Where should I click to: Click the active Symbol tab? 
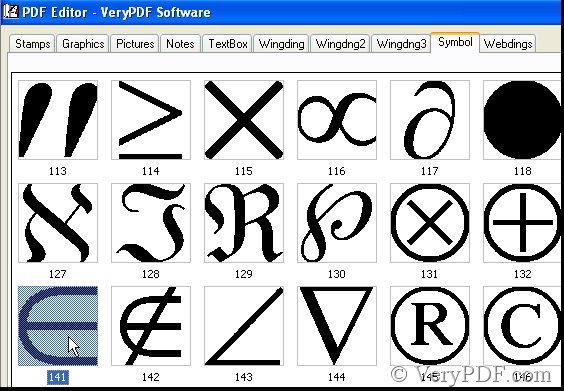[x=455, y=42]
